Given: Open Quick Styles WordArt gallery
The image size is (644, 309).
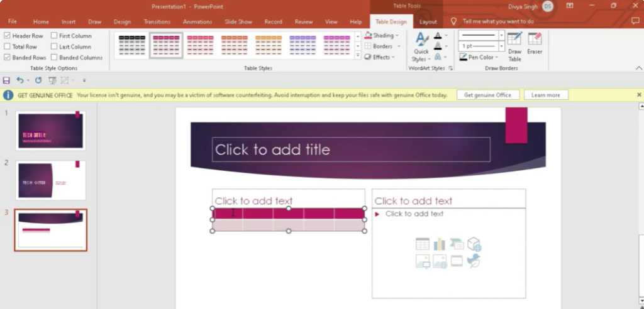Looking at the screenshot, I should pyautogui.click(x=421, y=47).
